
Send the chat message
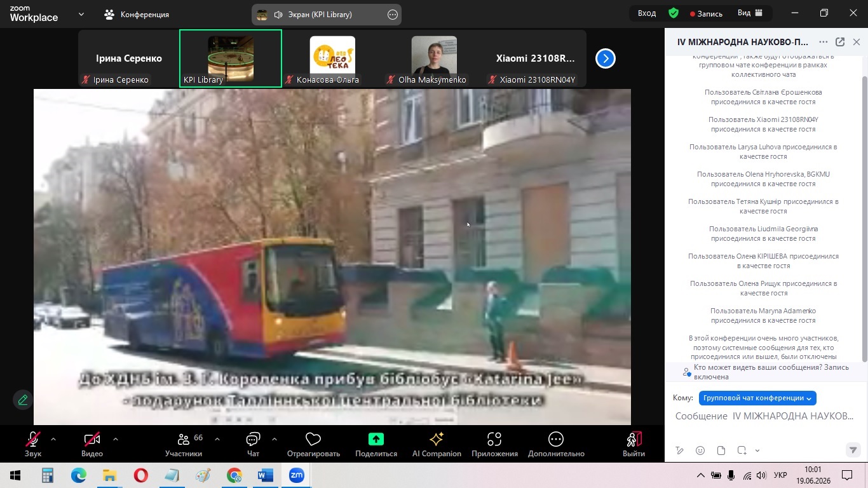853,450
